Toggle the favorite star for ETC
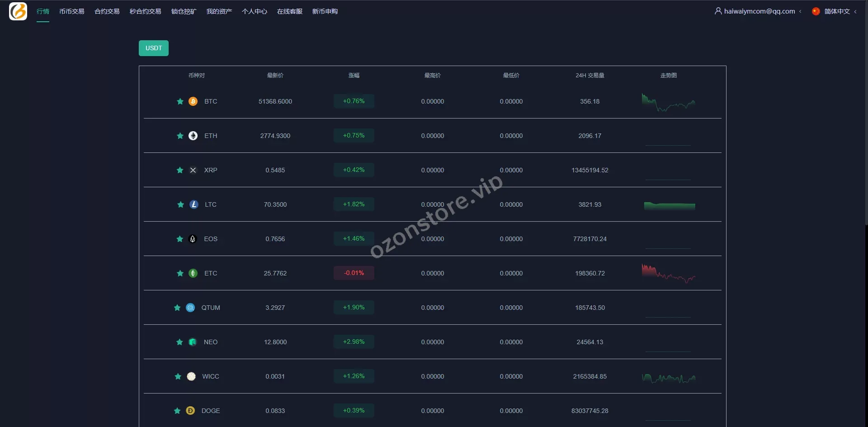Screen dimensions: 868x427 click(180, 273)
